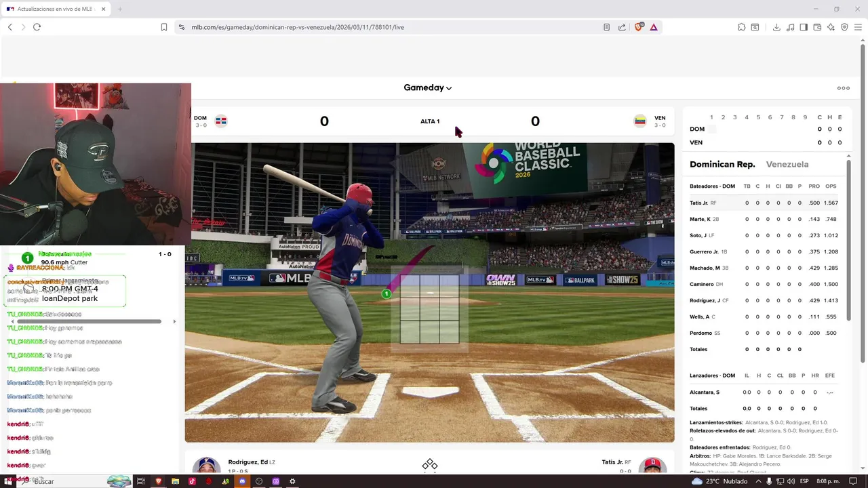Image resolution: width=868 pixels, height=488 pixels.
Task: Share this page via share icon
Action: tap(622, 27)
